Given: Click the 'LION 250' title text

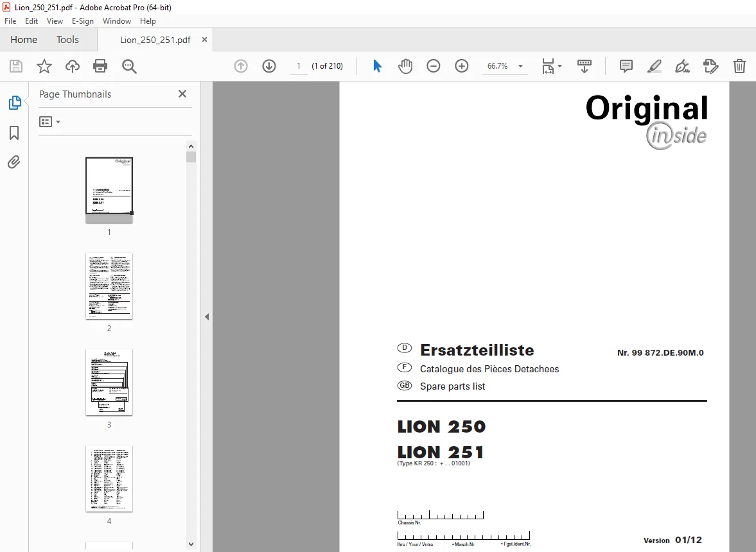Looking at the screenshot, I should click(x=441, y=426).
